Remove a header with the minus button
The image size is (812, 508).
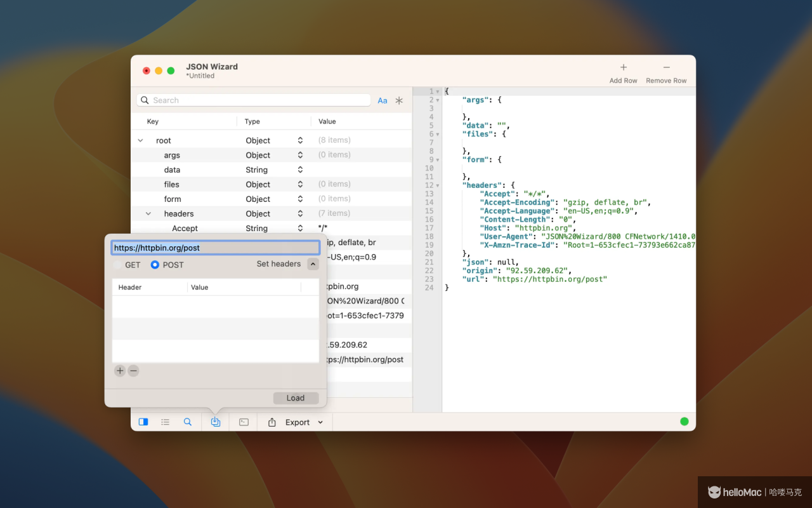pos(133,371)
